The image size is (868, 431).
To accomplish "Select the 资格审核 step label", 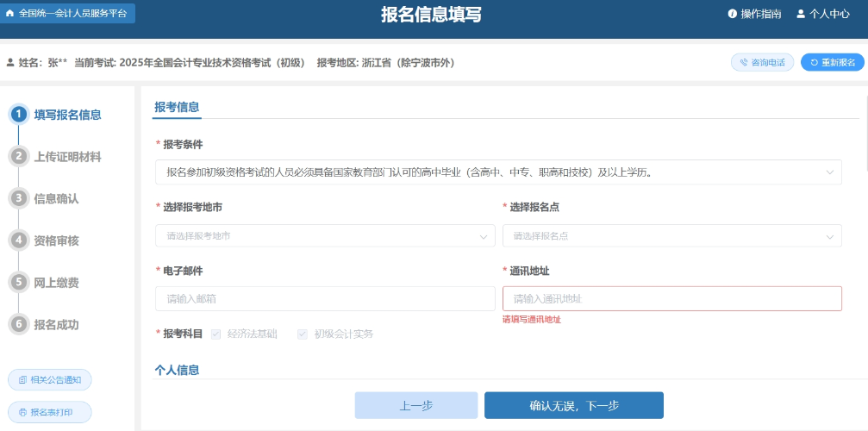I will 56,240.
